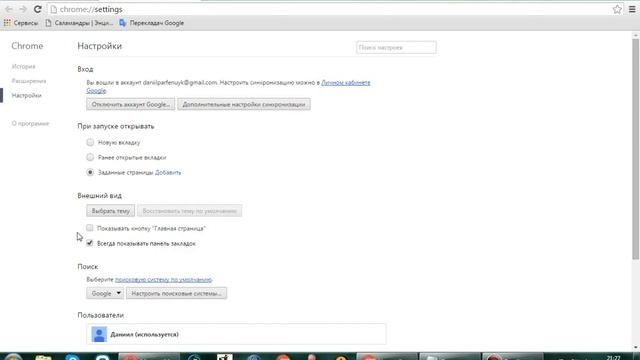The image size is (640, 360).
Task: Click Восстановить тему по умолчанию button
Action: (x=189, y=211)
